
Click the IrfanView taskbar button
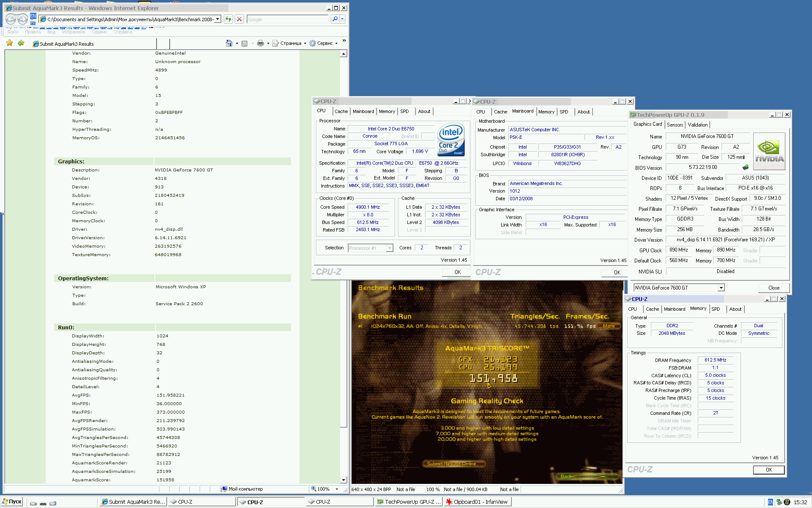477,502
